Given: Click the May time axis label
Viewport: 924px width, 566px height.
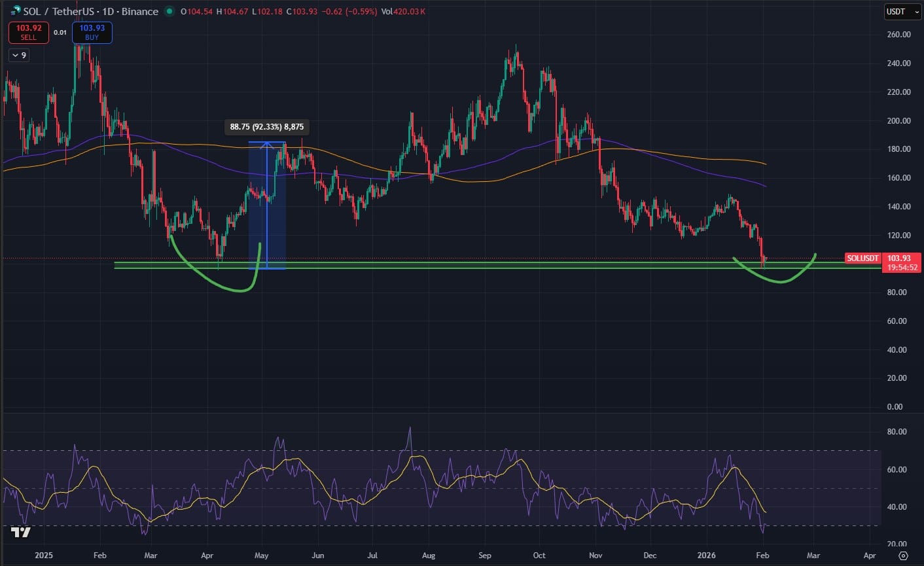Looking at the screenshot, I should pos(261,556).
